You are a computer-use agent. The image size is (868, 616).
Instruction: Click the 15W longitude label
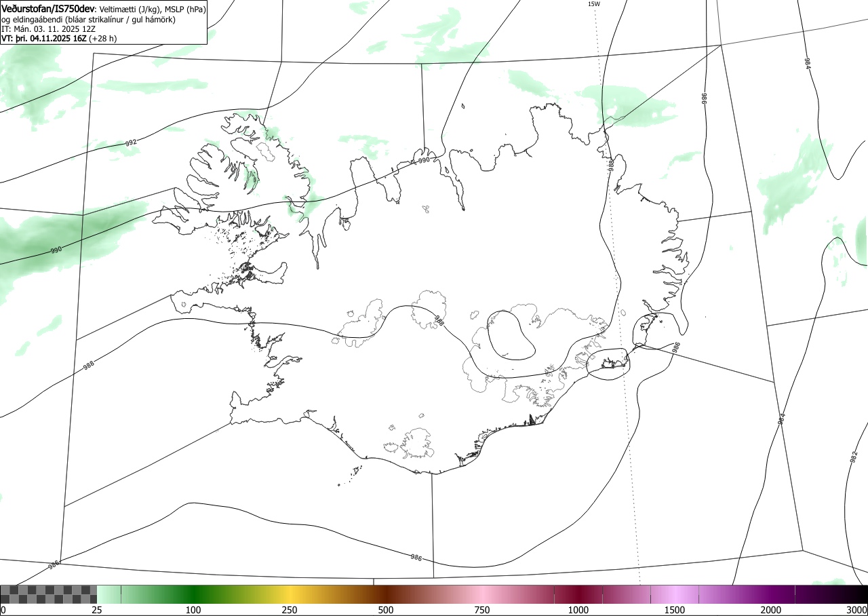click(593, 4)
